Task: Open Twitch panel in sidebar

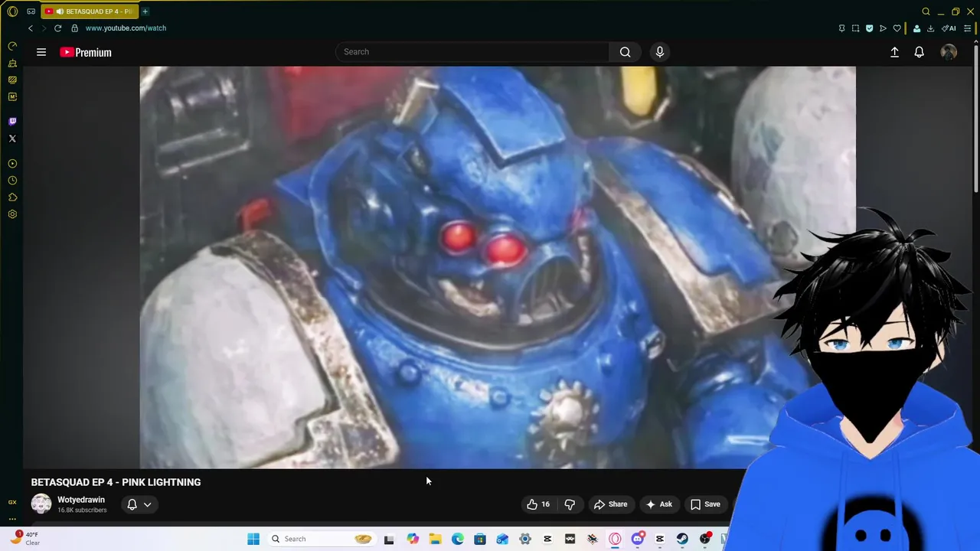Action: (x=12, y=122)
